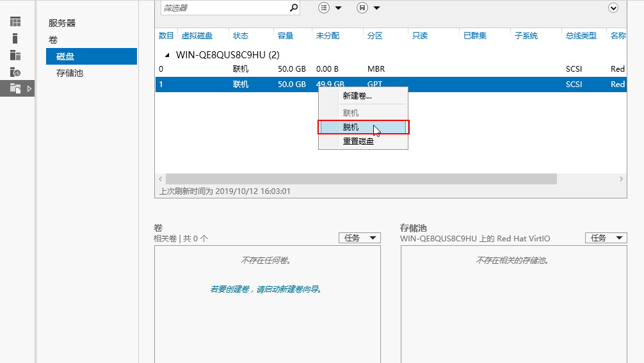Open the fourth sidebar role icon
The height and width of the screenshot is (363, 644).
click(x=15, y=72)
